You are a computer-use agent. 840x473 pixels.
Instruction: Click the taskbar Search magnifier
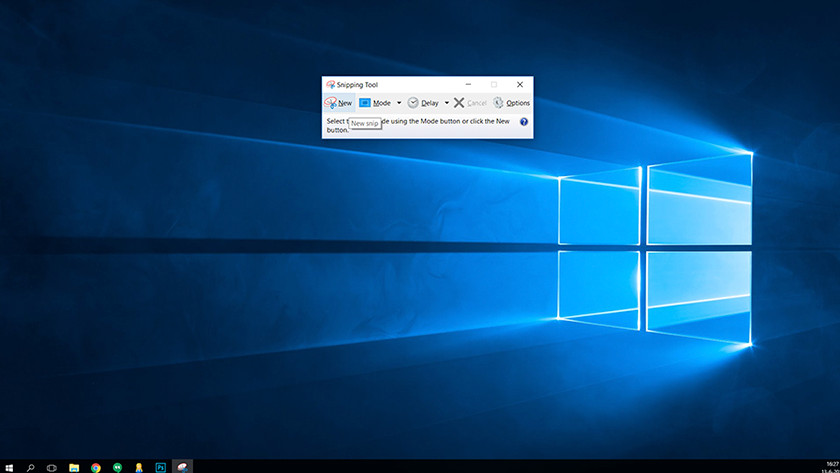click(31, 466)
